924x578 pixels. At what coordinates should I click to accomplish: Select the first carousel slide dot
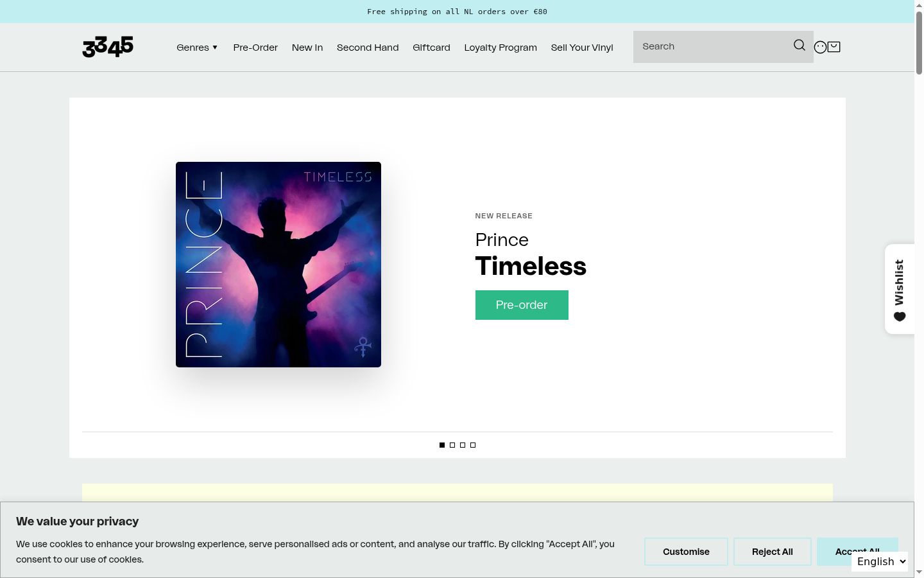[442, 445]
